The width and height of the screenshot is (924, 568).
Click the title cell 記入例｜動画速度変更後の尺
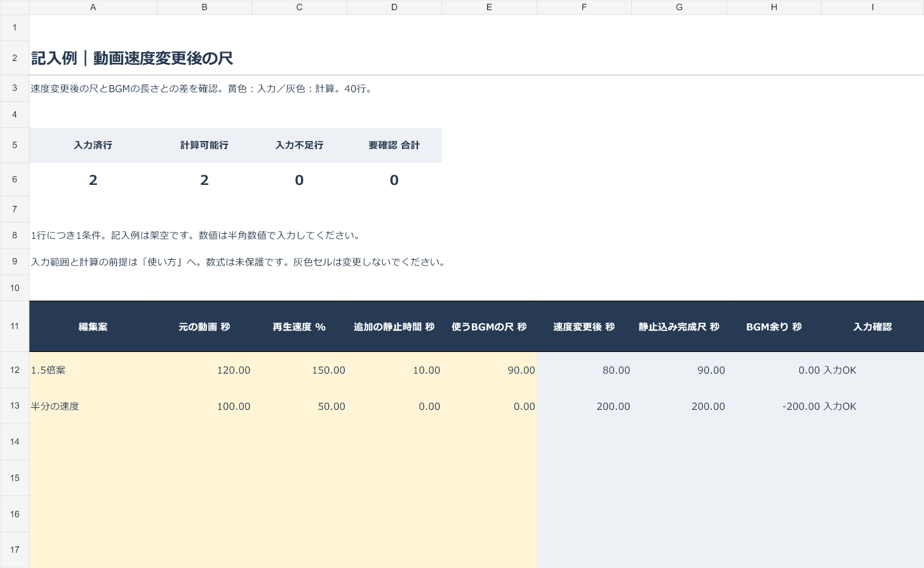click(132, 58)
